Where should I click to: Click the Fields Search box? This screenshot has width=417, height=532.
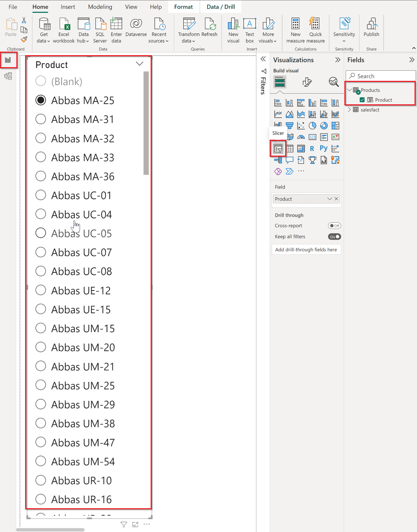click(x=381, y=76)
